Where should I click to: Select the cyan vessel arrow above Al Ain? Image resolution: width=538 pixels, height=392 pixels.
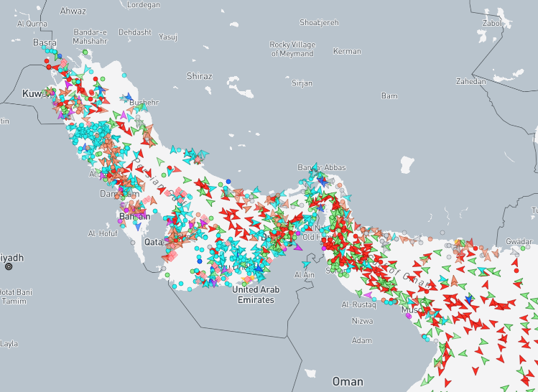coord(306,264)
